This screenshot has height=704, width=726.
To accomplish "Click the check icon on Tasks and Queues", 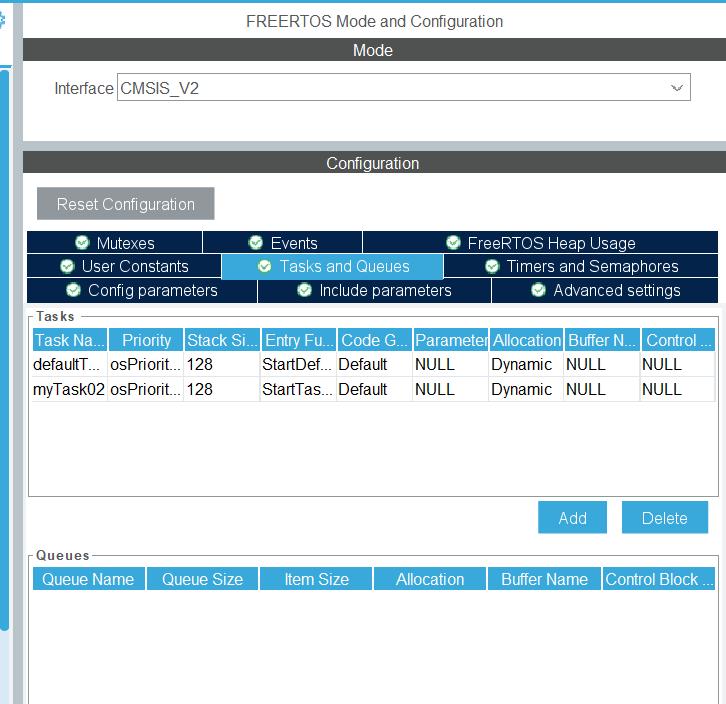I will point(264,266).
